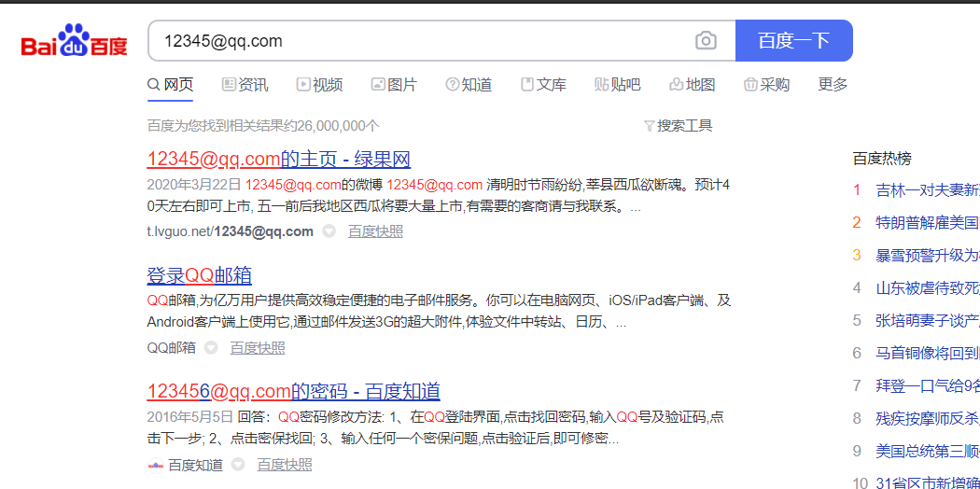Open 搜索工具 filter options

[679, 126]
